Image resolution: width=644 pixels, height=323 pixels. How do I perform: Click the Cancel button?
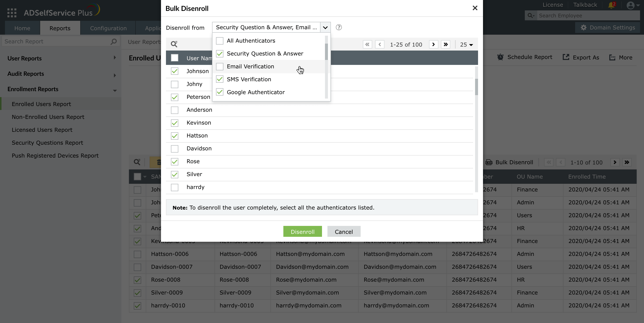coord(344,232)
